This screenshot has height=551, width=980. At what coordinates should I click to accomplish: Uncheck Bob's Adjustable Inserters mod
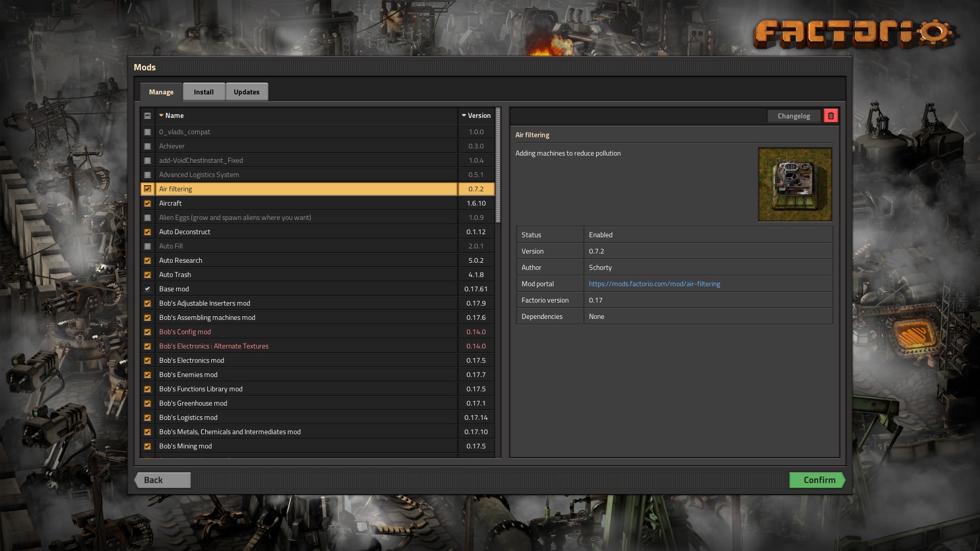148,304
